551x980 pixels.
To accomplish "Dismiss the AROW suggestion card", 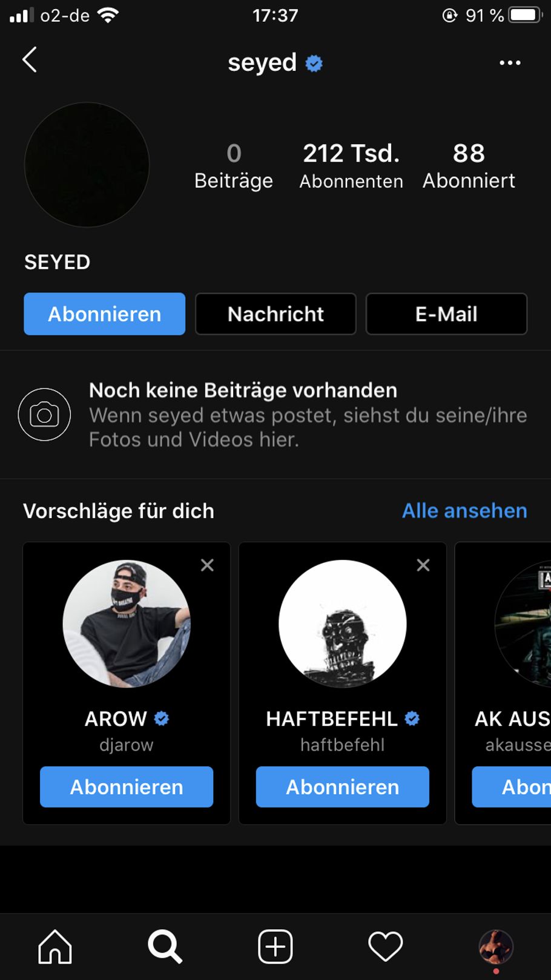I will click(x=207, y=565).
